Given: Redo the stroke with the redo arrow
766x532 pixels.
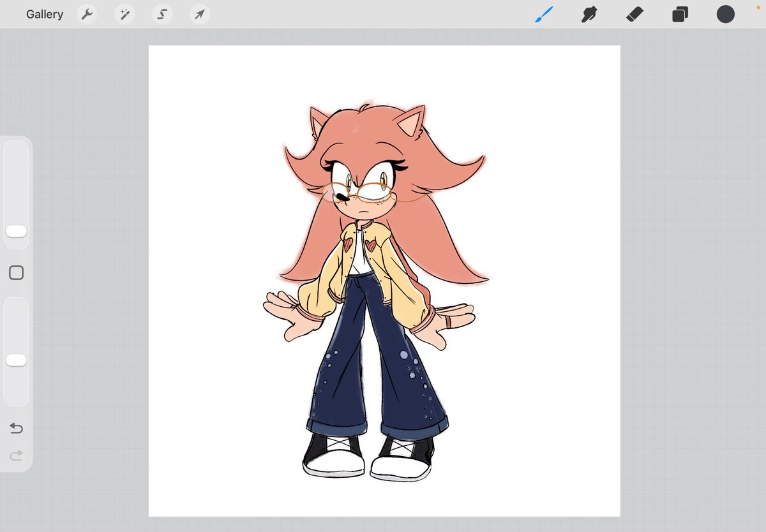Looking at the screenshot, I should pyautogui.click(x=16, y=455).
